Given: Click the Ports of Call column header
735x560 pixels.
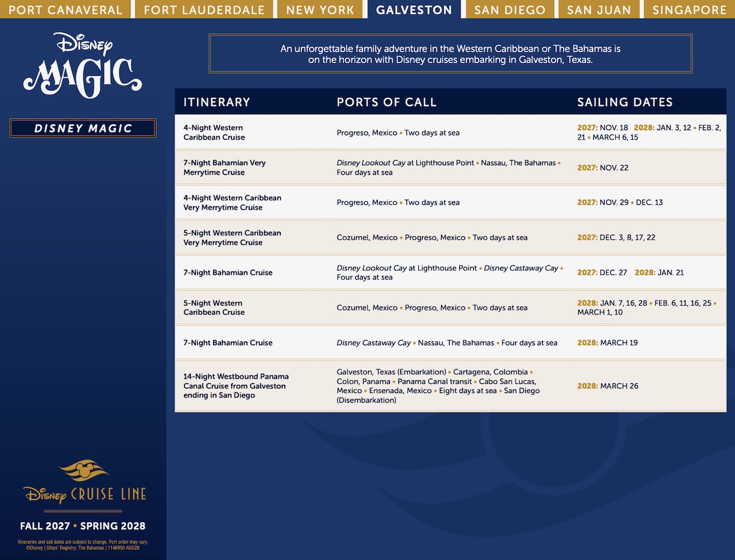Looking at the screenshot, I should pos(386,102).
